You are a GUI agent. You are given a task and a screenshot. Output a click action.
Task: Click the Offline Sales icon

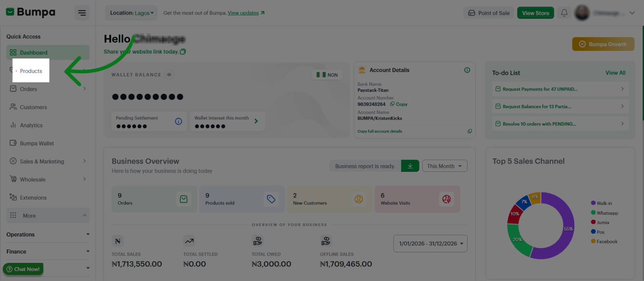tap(326, 241)
